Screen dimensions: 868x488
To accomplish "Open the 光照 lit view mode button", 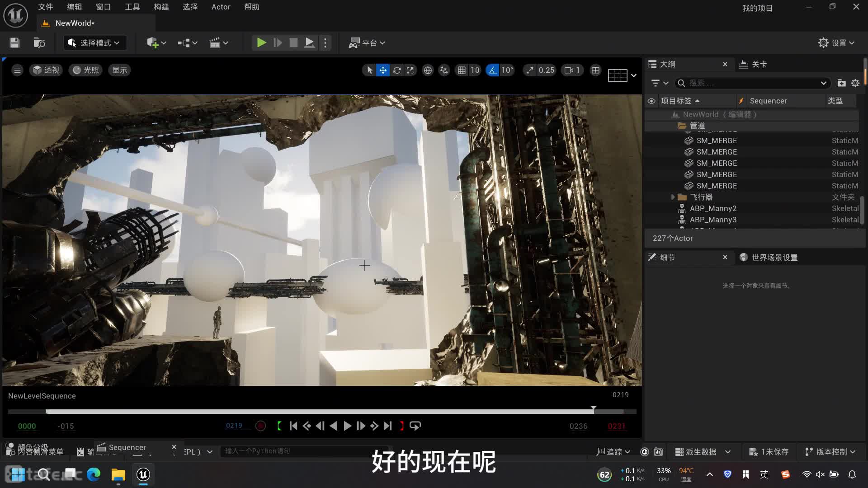I will 85,70.
